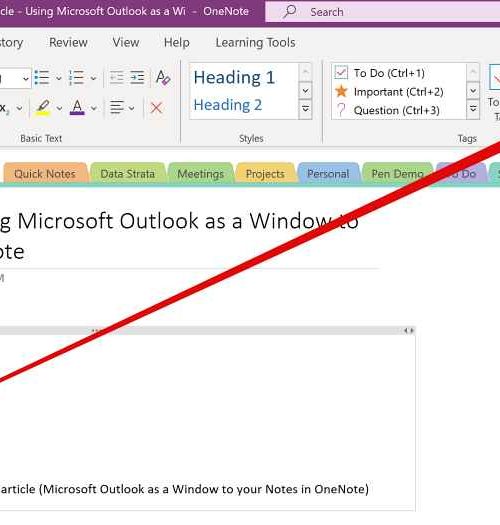Click the red X delete icon
The image size is (500, 525).
pos(156,108)
